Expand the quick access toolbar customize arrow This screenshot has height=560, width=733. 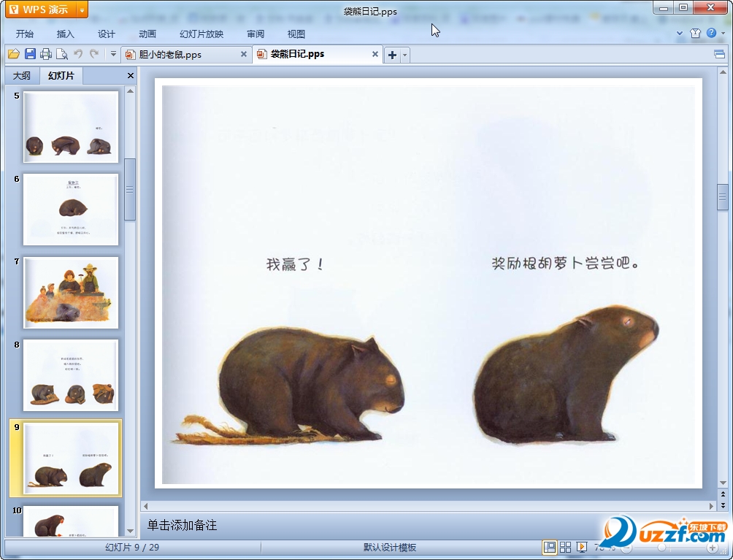point(113,54)
